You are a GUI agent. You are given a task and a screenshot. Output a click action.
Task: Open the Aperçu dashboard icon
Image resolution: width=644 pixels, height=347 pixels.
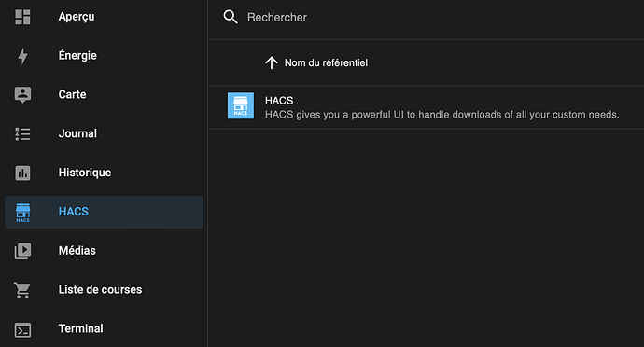(x=22, y=17)
